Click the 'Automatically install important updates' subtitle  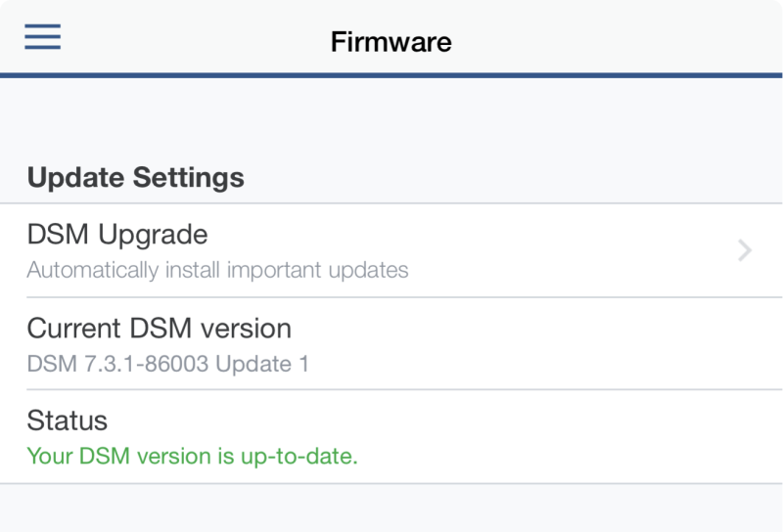click(x=217, y=270)
